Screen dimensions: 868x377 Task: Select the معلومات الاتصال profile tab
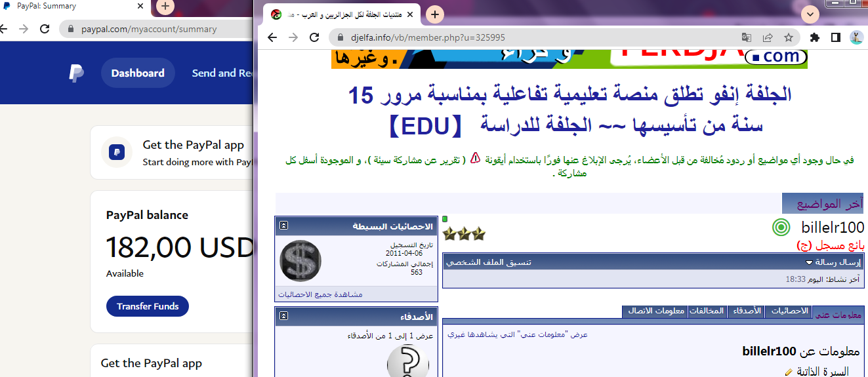pos(655,311)
